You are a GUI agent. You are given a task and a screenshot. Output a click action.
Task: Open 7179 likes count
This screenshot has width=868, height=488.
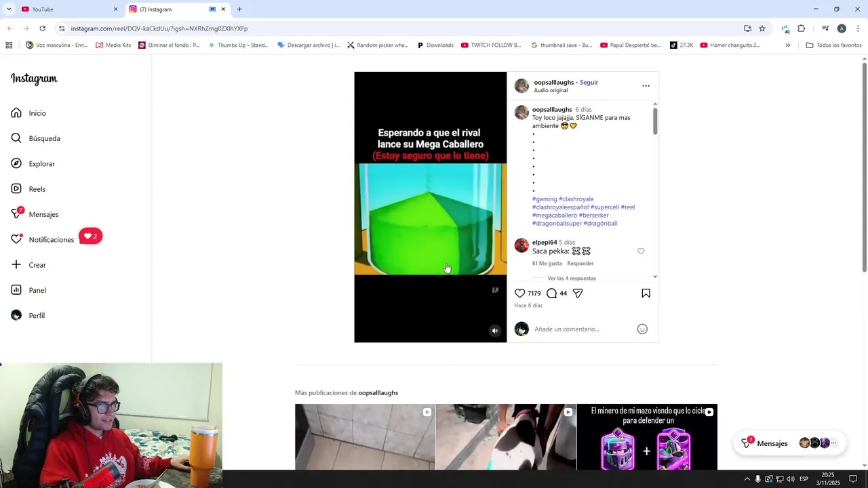pos(534,293)
